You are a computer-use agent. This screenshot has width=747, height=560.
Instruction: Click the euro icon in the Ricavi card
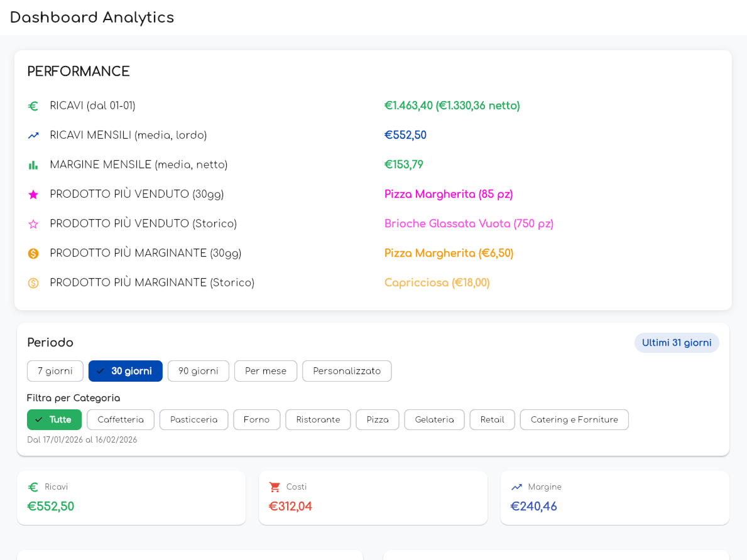[33, 487]
